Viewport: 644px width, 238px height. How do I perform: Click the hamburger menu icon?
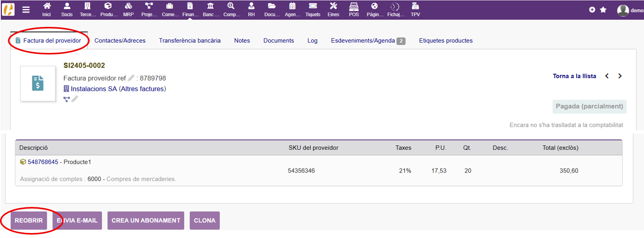coord(26,10)
